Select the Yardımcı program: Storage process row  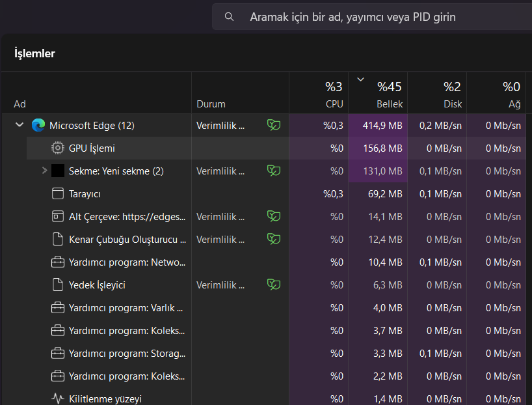pyautogui.click(x=127, y=353)
